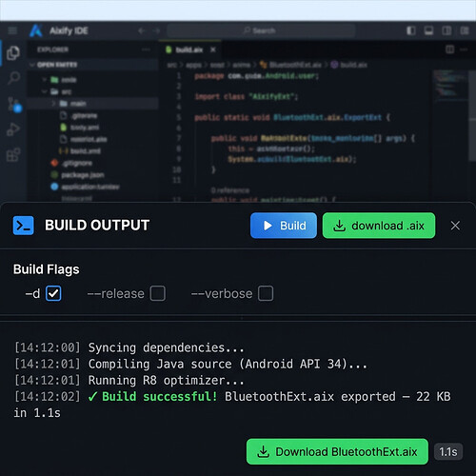Open the Extensions view in the activity bar

tap(13, 155)
